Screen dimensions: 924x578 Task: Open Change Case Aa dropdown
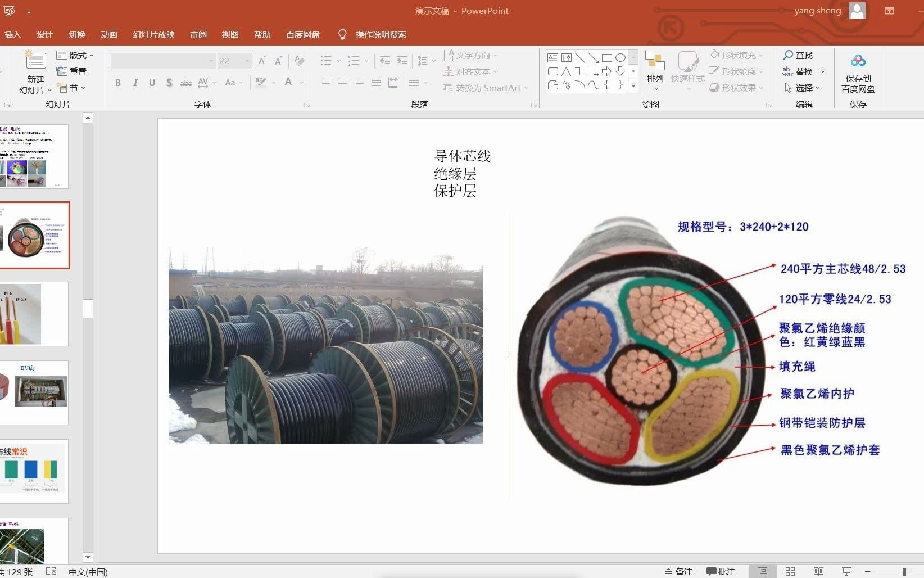click(x=233, y=83)
